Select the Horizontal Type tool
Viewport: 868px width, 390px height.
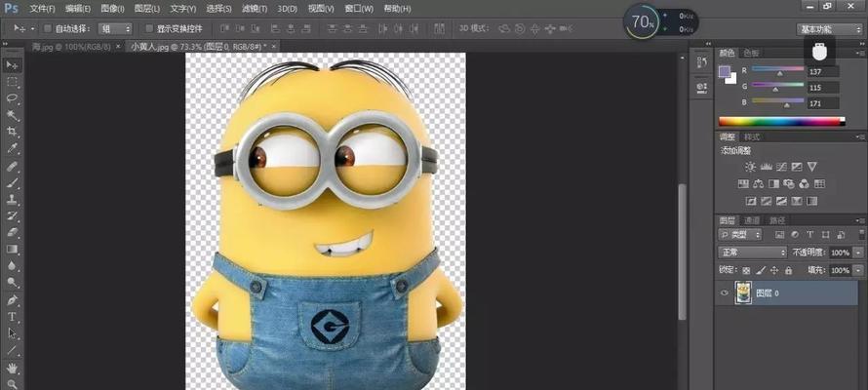(12, 317)
